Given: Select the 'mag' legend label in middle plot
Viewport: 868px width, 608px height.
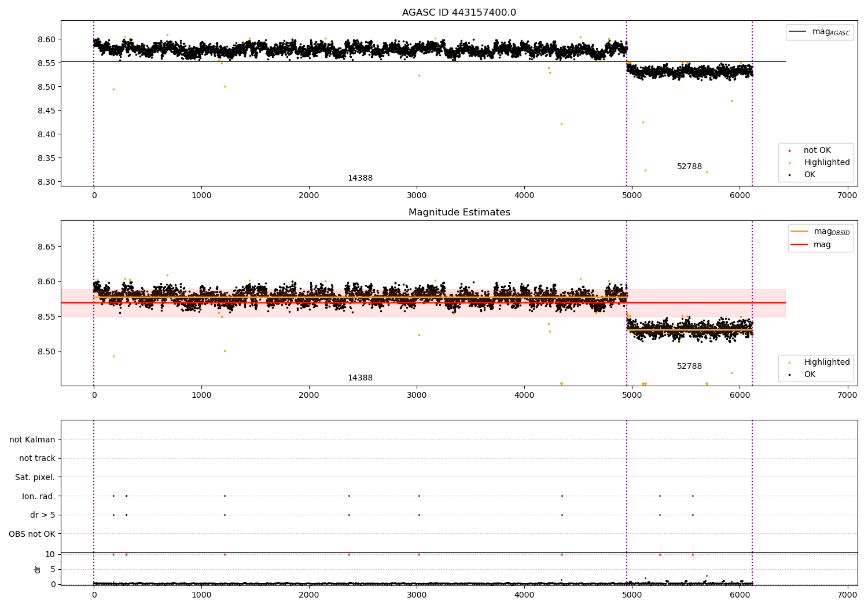Looking at the screenshot, I should click(x=822, y=245).
